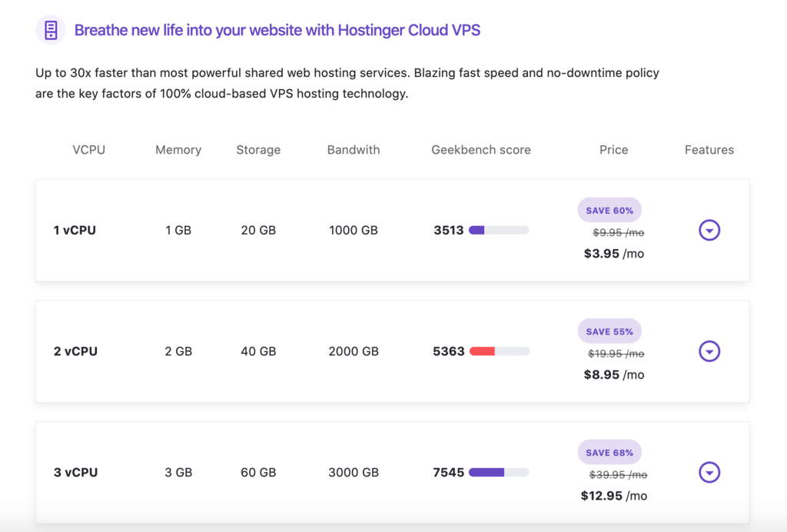Click the SAVE 60% badge
Screen dimensions: 787x532
tap(609, 209)
